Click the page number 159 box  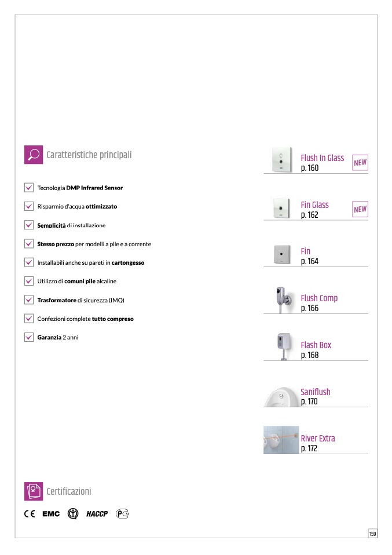(x=372, y=534)
